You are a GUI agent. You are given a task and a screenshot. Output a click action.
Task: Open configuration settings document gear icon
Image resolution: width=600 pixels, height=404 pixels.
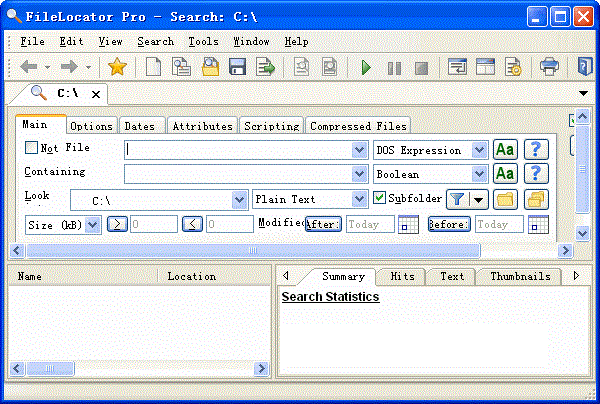[513, 67]
